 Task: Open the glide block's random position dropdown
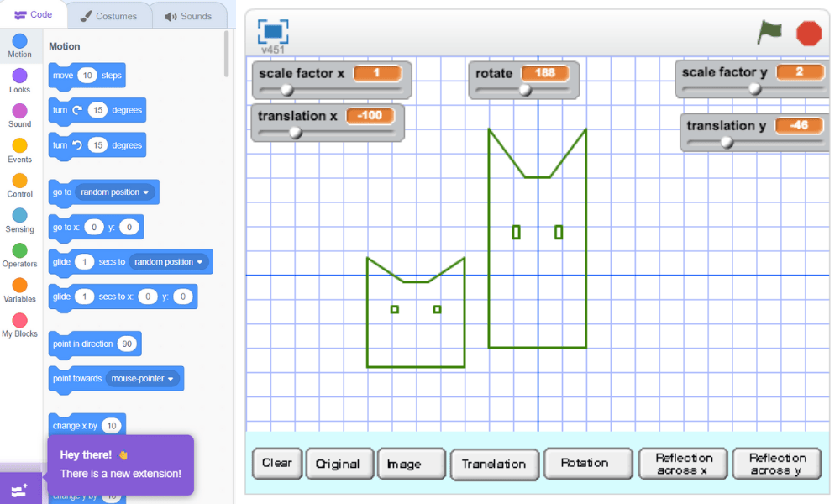coord(168,262)
